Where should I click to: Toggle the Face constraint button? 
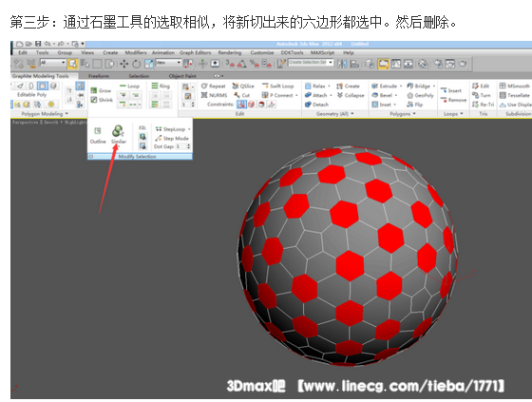click(261, 105)
